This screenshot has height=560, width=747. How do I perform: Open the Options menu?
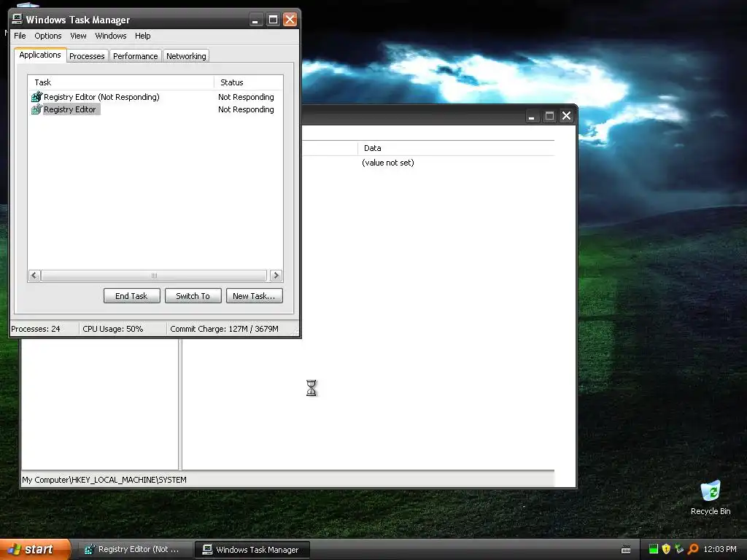47,36
